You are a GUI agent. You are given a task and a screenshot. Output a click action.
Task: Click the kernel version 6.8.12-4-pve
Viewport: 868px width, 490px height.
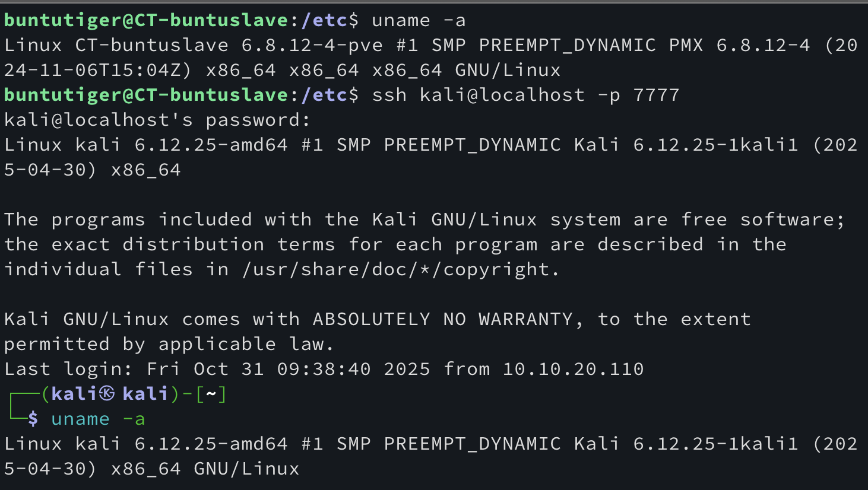pos(312,44)
